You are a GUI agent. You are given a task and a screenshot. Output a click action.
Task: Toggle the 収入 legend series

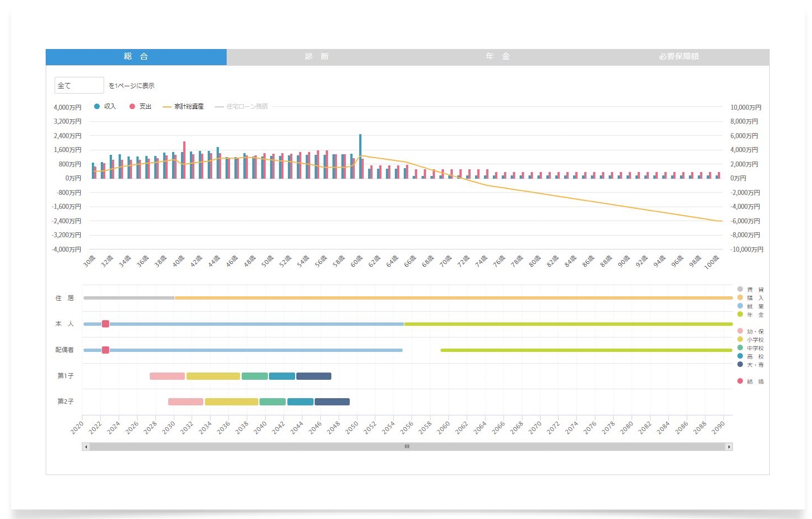[105, 106]
